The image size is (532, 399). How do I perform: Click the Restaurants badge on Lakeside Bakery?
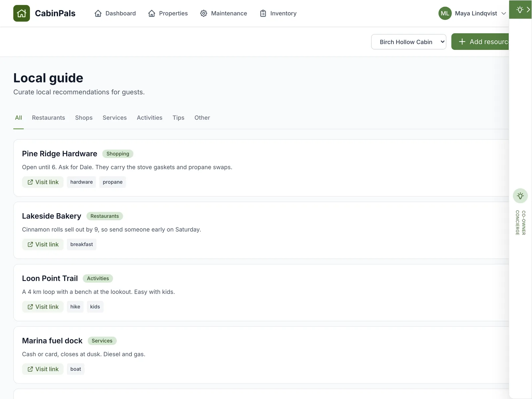coord(105,216)
